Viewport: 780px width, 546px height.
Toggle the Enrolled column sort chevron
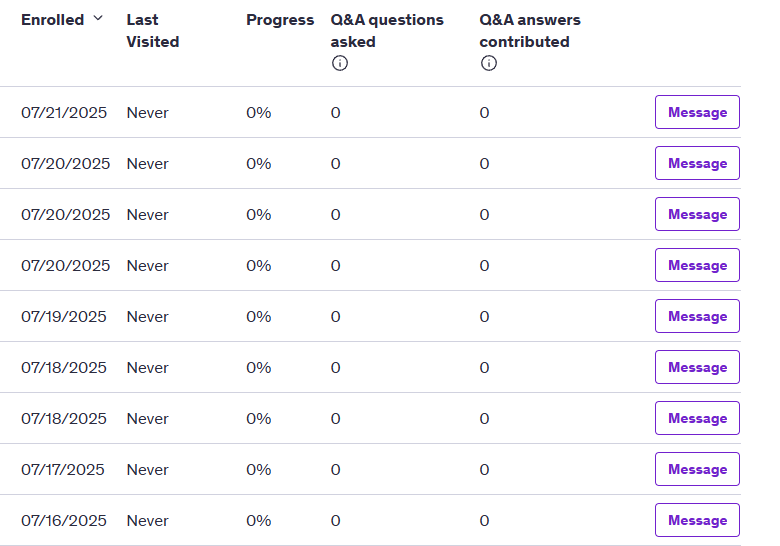(98, 18)
